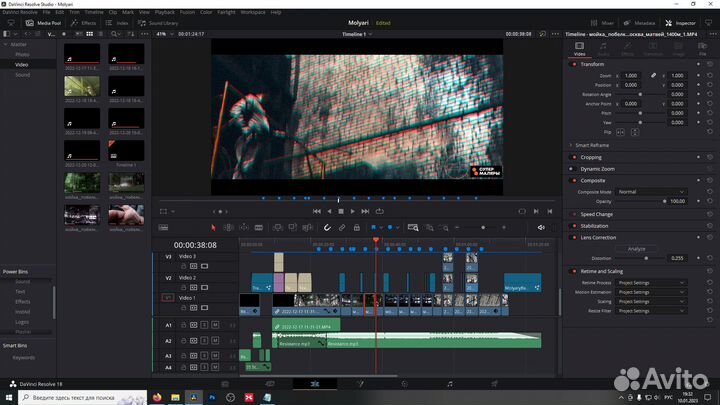The width and height of the screenshot is (720, 405).
Task: Toggle Loop playback icon in viewer
Action: click(x=379, y=211)
